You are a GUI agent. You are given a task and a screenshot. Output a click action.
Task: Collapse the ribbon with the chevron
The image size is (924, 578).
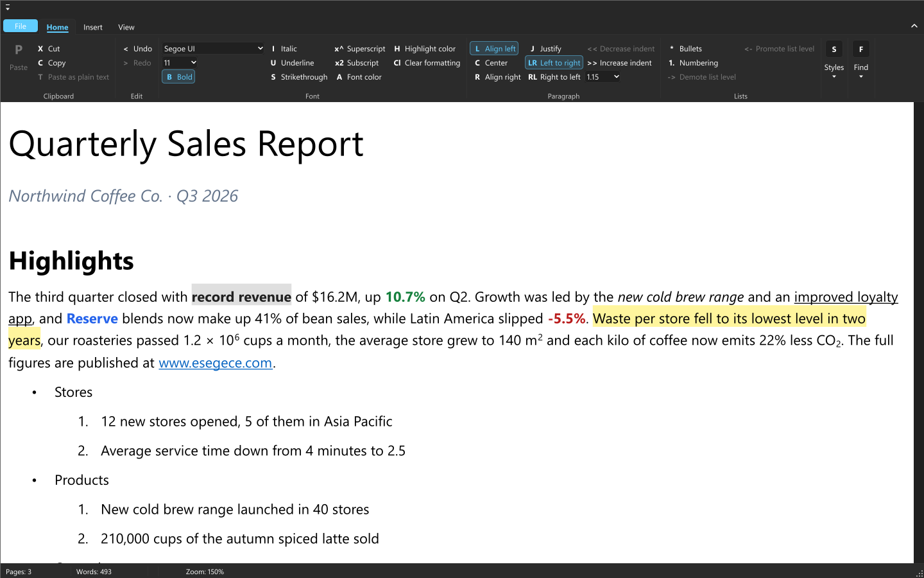(914, 26)
